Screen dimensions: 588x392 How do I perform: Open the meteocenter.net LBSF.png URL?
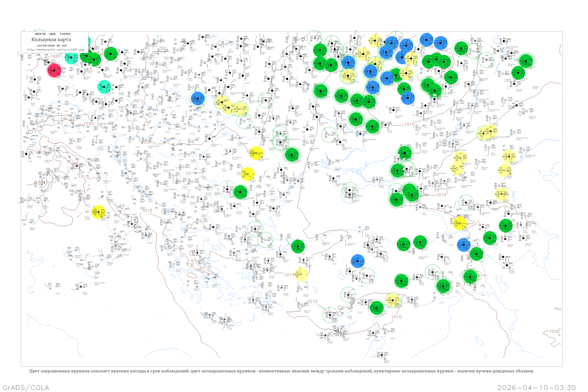coord(55,50)
